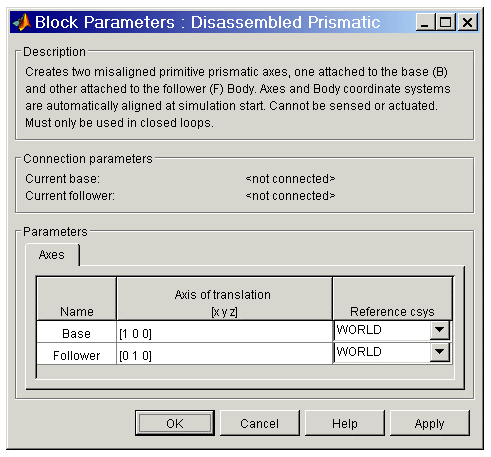Click the Name column header
The image size is (491, 457).
77,299
